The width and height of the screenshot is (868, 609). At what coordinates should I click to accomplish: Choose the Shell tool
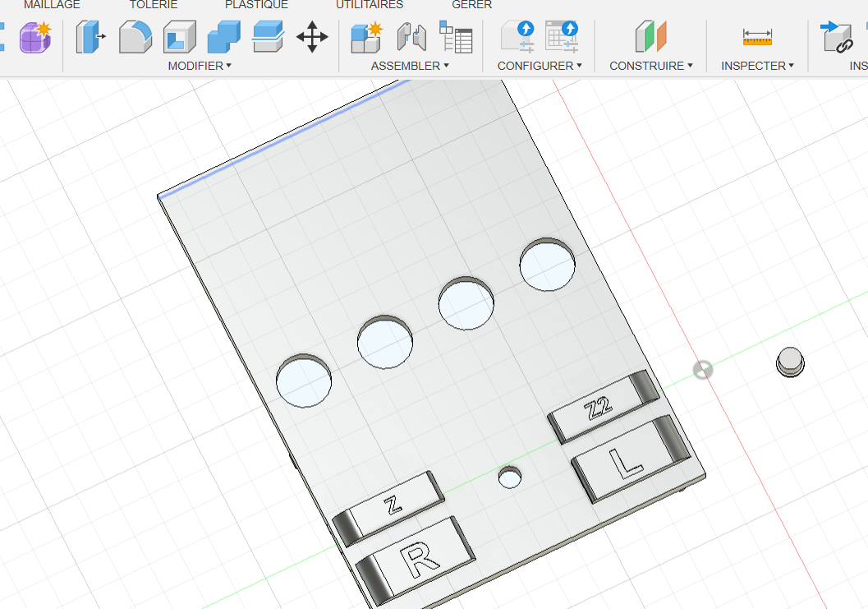[x=180, y=37]
